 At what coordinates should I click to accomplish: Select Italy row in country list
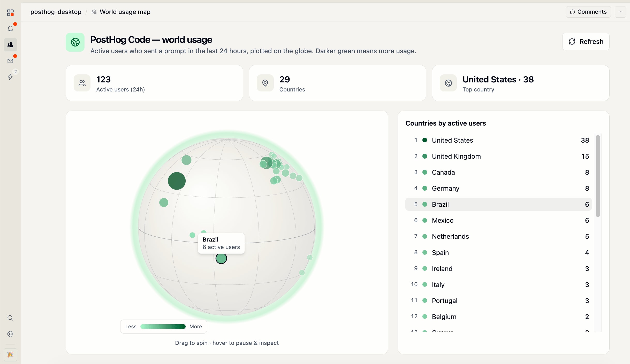pos(498,285)
